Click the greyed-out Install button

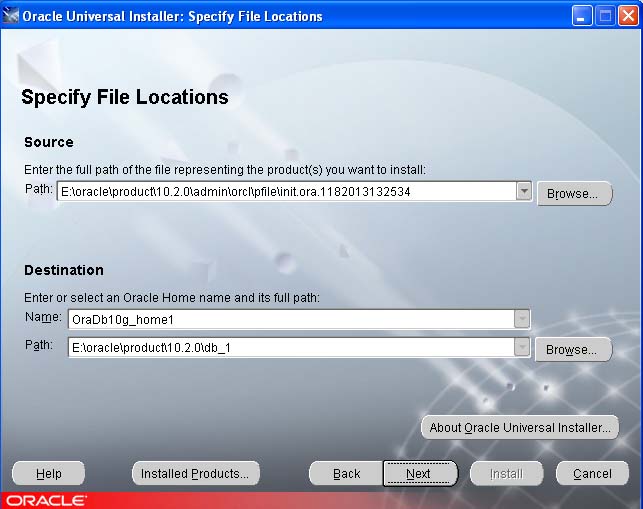(x=506, y=473)
